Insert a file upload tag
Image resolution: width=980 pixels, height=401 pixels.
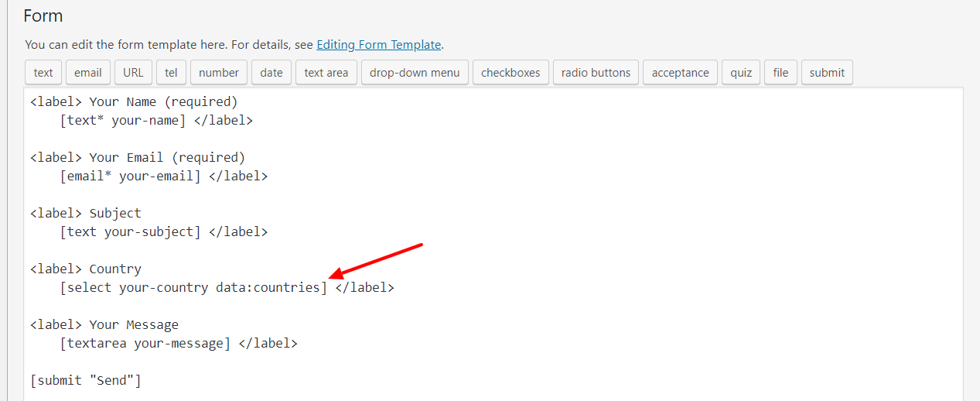pos(780,72)
